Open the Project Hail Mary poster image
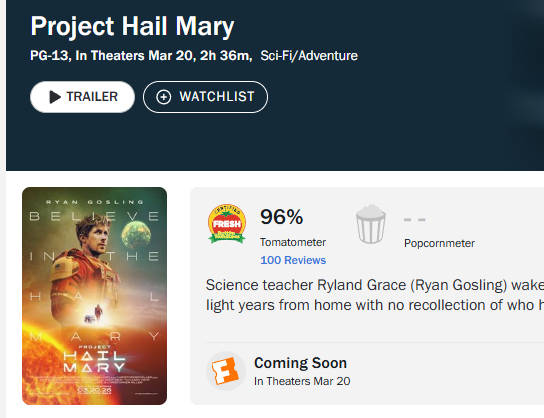 point(94,296)
